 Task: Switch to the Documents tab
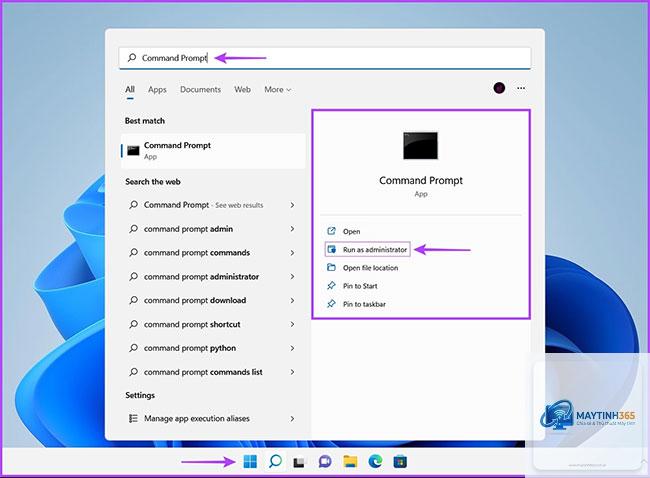[x=200, y=89]
